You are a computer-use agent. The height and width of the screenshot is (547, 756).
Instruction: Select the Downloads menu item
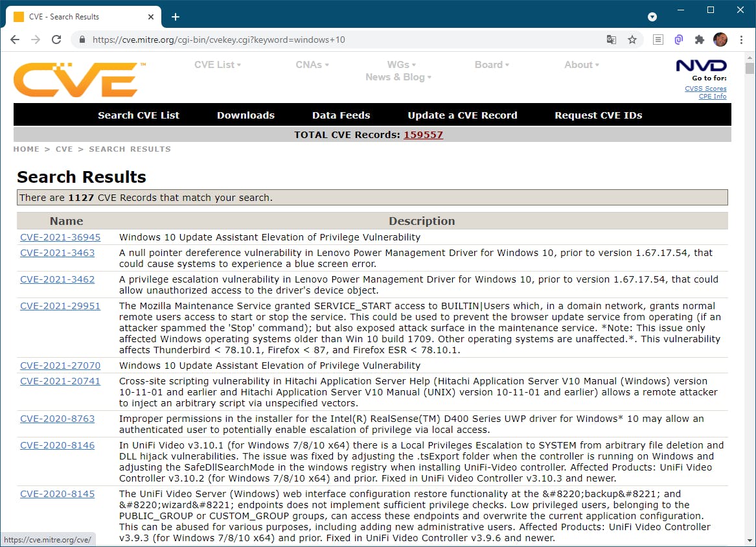pos(246,115)
